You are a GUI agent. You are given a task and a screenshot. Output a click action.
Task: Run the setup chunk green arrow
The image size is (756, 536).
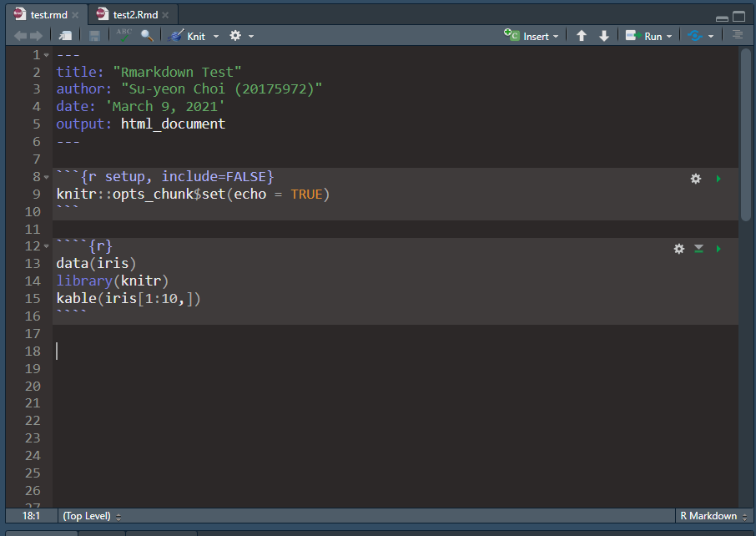pos(719,179)
